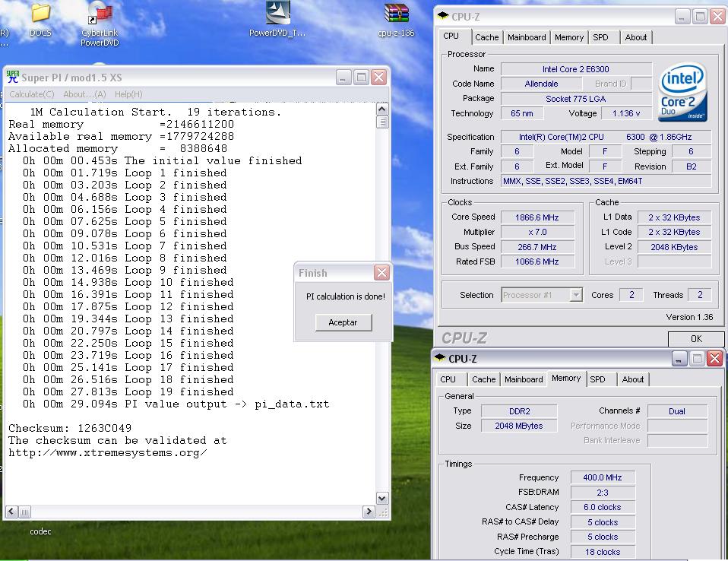
Task: Click the Name field Intel Core 2 E6300
Action: tap(576, 69)
